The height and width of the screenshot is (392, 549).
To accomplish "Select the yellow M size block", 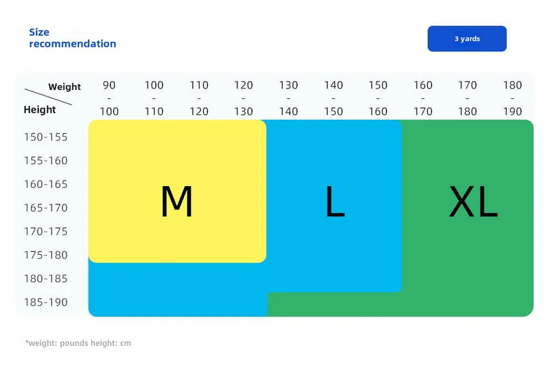I will [x=177, y=192].
